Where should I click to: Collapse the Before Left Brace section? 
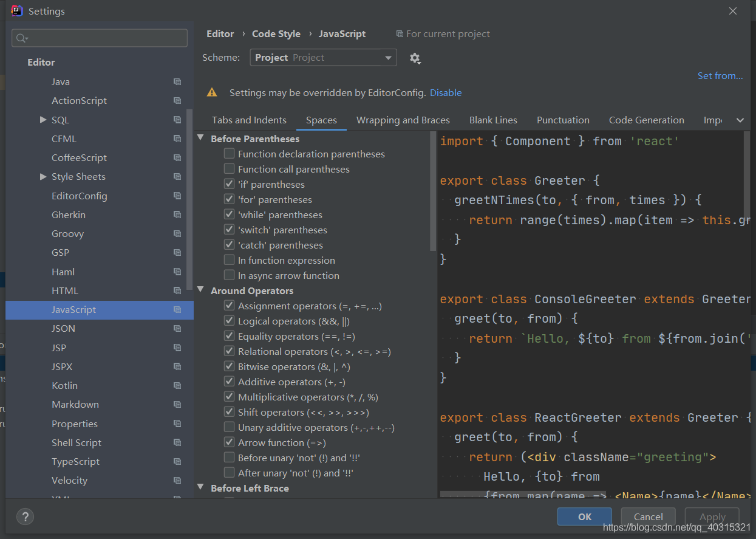pyautogui.click(x=201, y=487)
